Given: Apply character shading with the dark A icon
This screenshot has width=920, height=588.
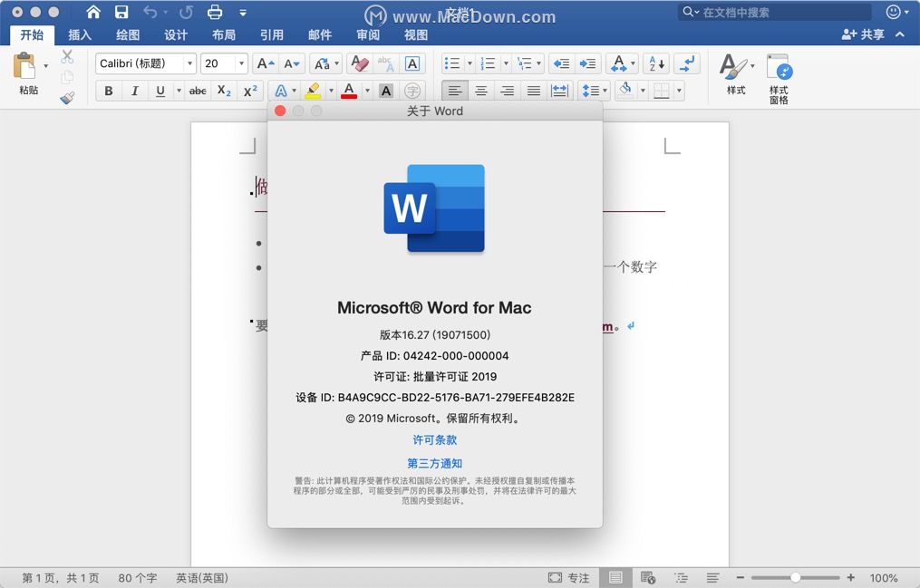Looking at the screenshot, I should [x=385, y=91].
